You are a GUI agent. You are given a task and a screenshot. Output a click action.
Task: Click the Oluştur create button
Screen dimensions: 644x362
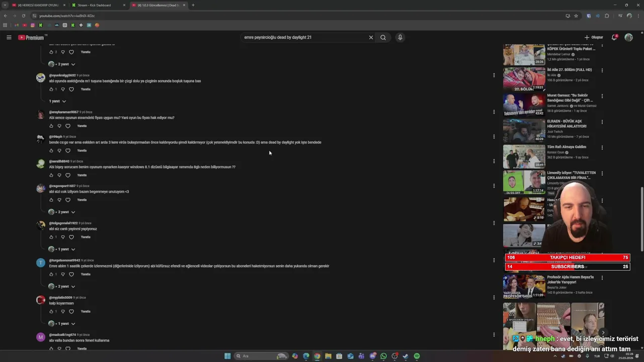coord(594,37)
